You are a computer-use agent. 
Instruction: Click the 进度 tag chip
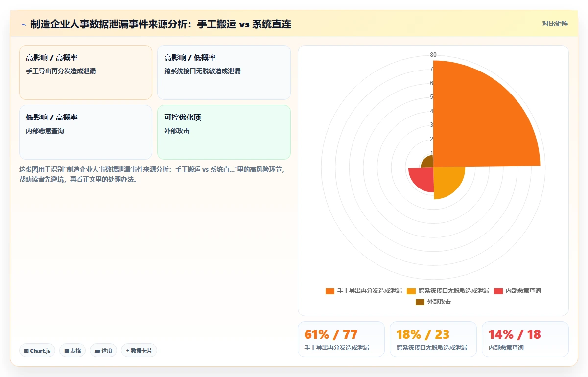103,351
